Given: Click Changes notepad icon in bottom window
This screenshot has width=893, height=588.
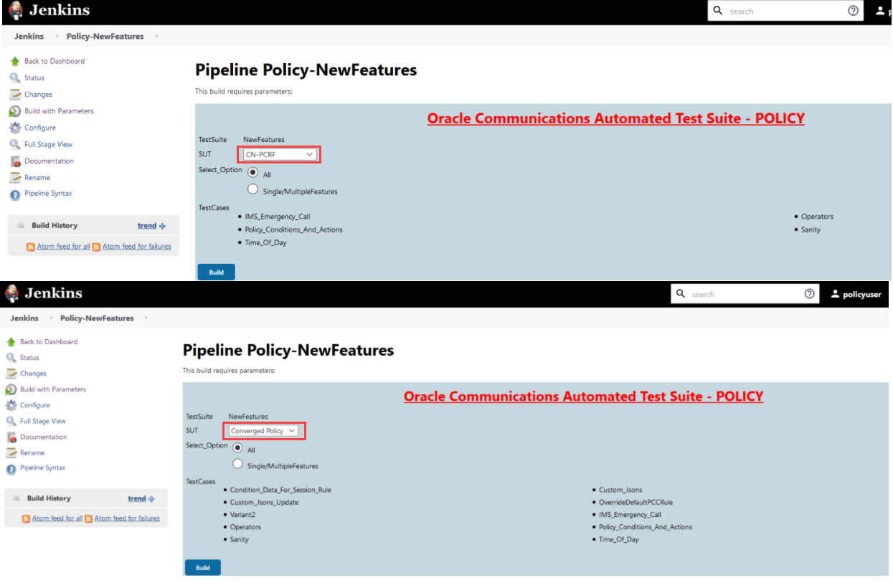Looking at the screenshot, I should pyautogui.click(x=11, y=374).
